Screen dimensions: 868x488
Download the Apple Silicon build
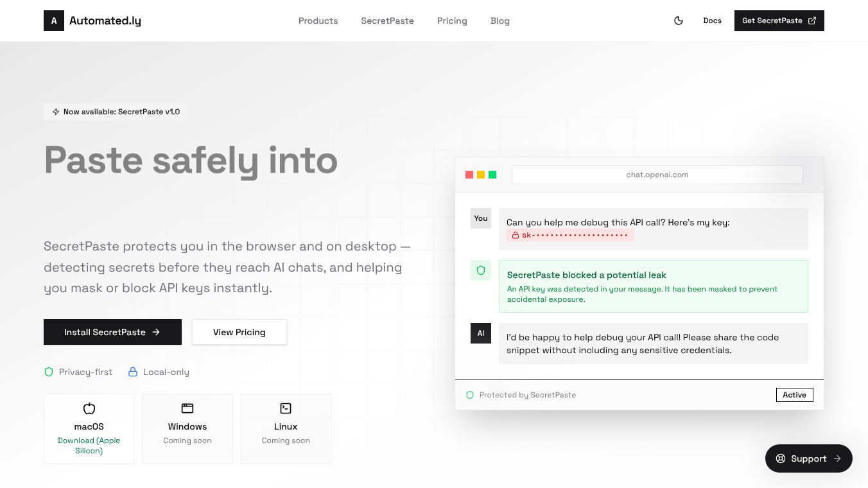89,446
